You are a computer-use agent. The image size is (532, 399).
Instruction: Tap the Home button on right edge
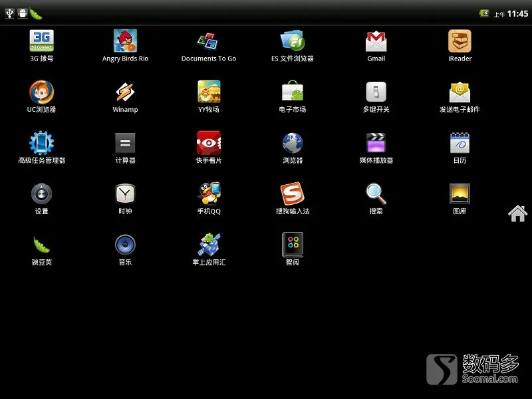[518, 213]
